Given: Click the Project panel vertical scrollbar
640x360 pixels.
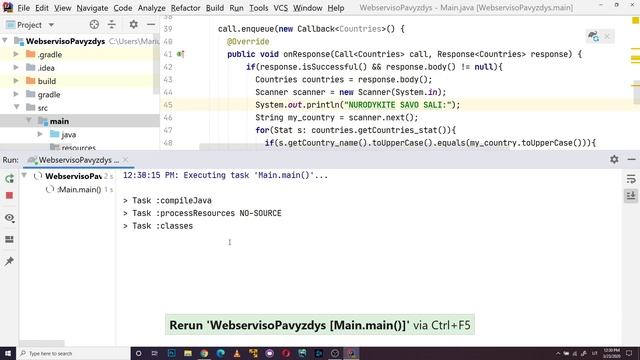Looking at the screenshot, I should 156,65.
